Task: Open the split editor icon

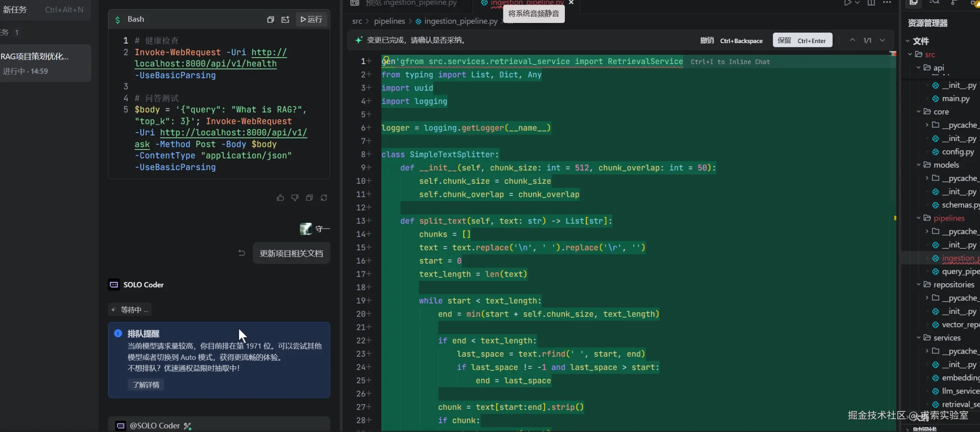Action: pos(871,3)
